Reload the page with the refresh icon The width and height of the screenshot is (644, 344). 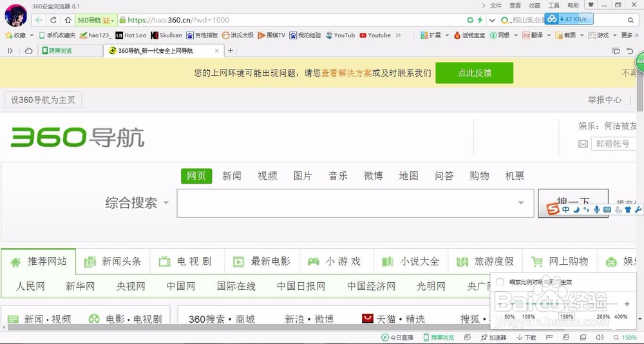(x=53, y=20)
